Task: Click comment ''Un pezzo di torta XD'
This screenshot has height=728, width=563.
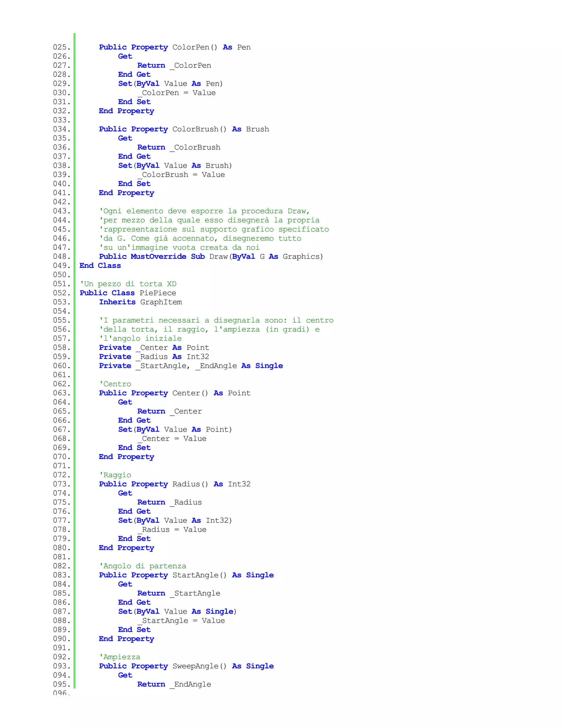Action: point(128,284)
